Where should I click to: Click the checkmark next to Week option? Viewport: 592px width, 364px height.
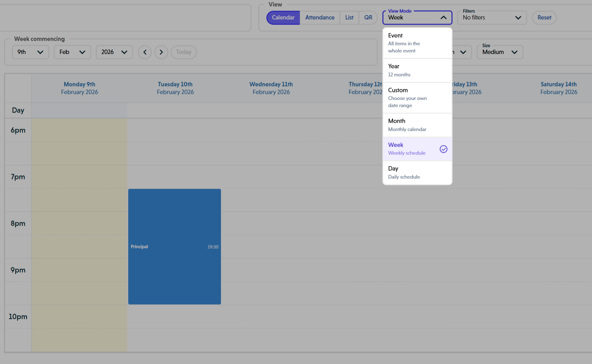click(x=443, y=149)
